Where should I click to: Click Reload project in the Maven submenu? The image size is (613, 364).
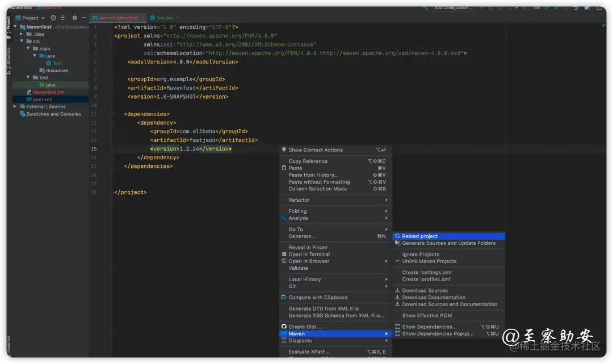pyautogui.click(x=449, y=236)
